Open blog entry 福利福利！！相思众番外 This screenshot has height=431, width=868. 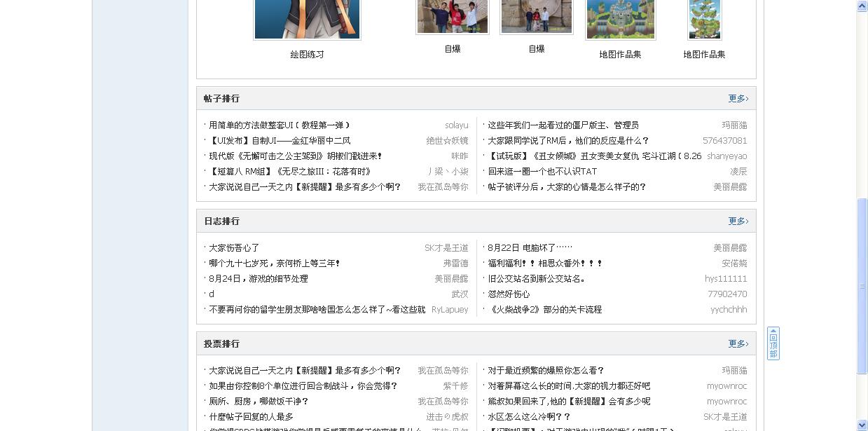pos(545,264)
